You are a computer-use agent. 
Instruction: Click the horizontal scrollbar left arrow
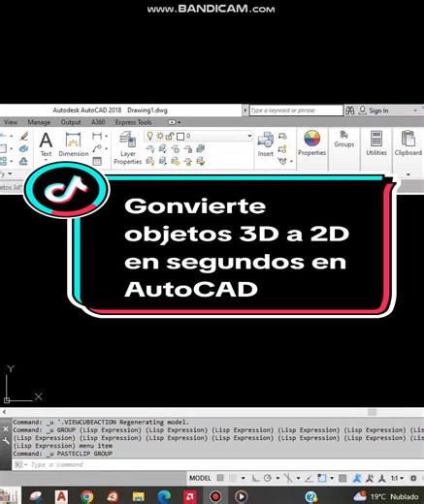click(x=4, y=412)
